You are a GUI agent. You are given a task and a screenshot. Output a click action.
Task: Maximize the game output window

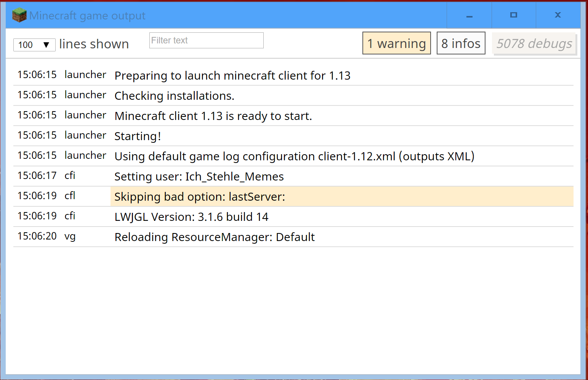(x=513, y=15)
